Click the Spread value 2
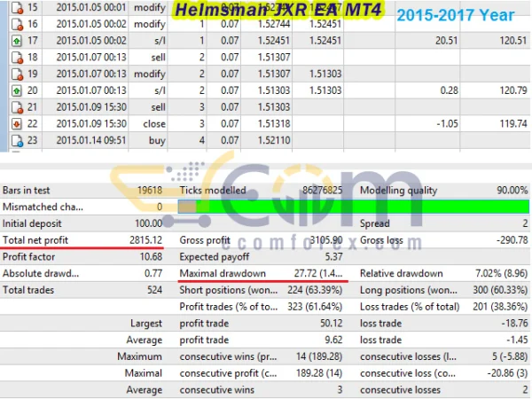This screenshot has width=532, height=399. pos(525,223)
